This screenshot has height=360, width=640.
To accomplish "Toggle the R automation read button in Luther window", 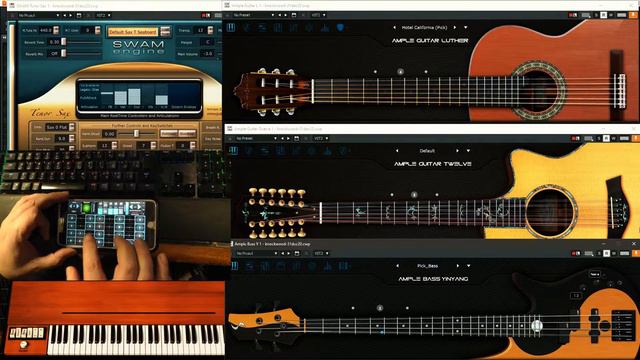I will (x=603, y=15).
